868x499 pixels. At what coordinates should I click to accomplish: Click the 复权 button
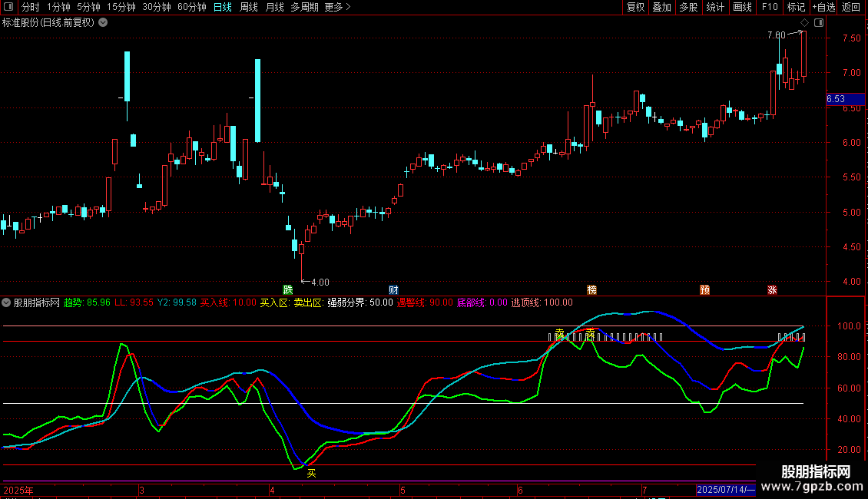(x=635, y=7)
